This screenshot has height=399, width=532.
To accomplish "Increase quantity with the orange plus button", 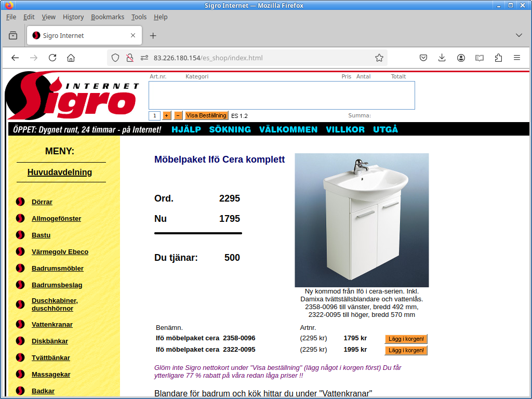I will pyautogui.click(x=167, y=116).
